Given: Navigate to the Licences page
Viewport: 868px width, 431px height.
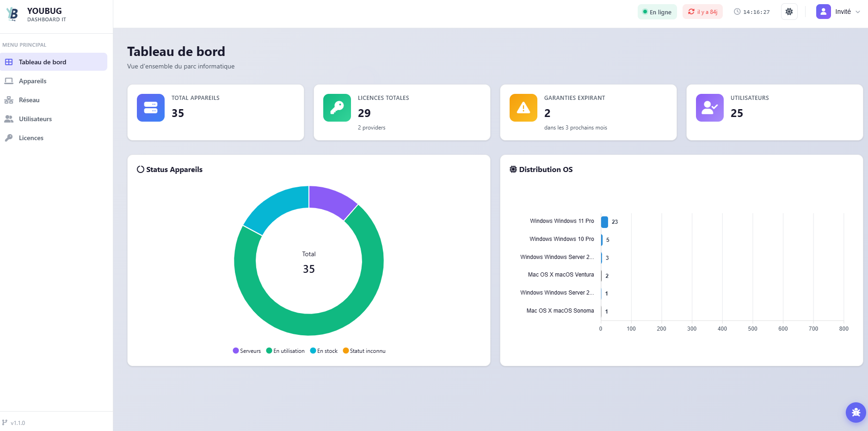Looking at the screenshot, I should coord(54,138).
